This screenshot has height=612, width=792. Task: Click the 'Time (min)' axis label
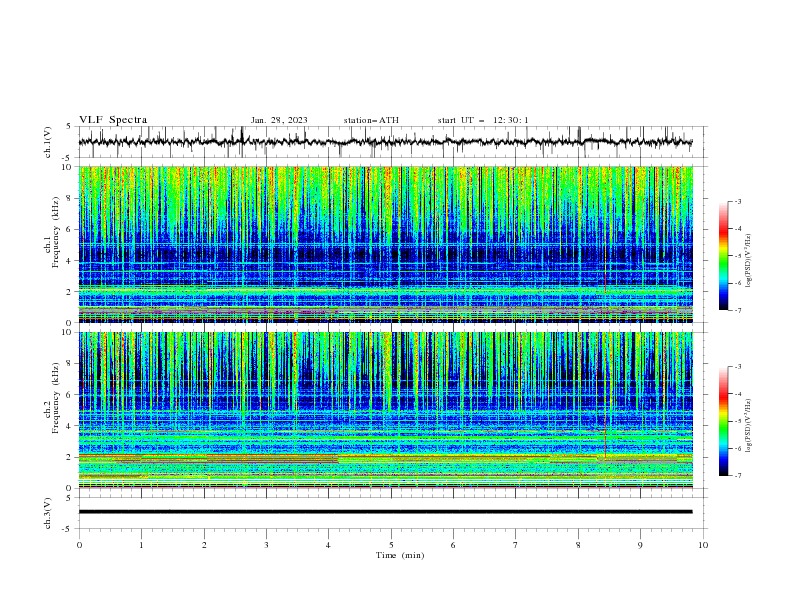tap(400, 555)
